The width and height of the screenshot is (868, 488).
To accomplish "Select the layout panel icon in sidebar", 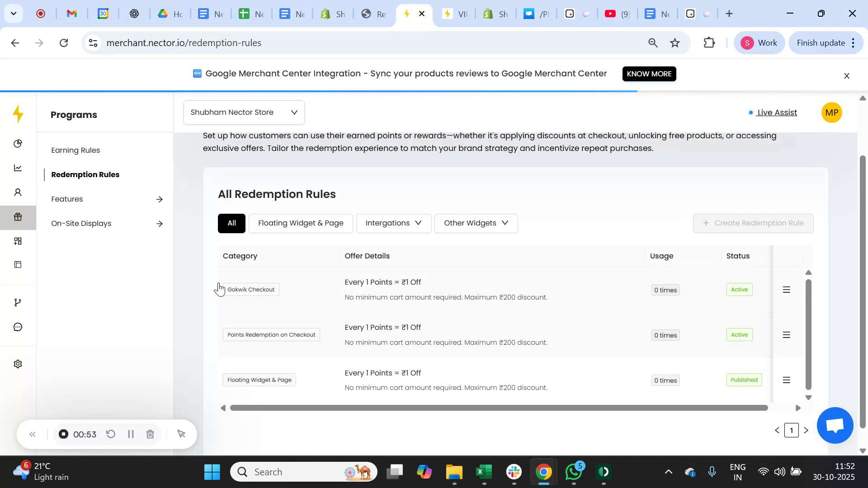I will click(x=18, y=264).
